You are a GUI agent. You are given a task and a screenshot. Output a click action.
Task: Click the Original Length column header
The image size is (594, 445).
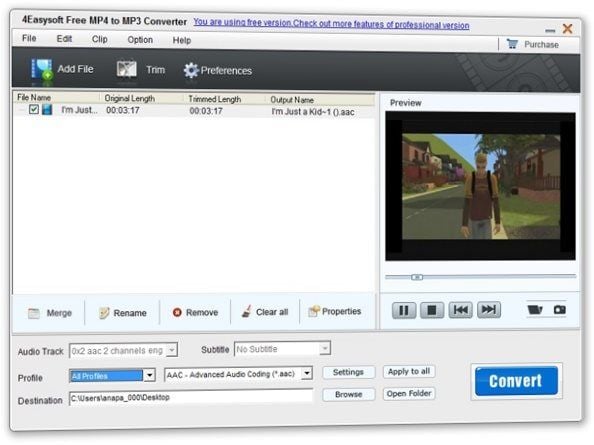click(142, 98)
